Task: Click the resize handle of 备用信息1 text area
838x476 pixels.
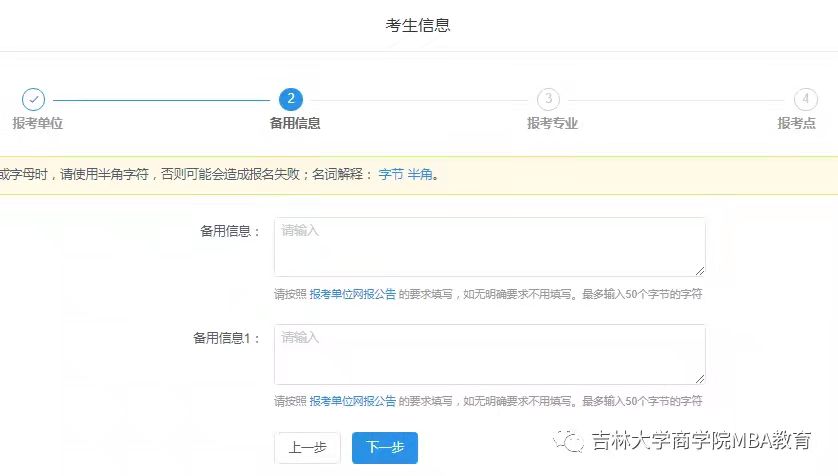Action: (700, 378)
